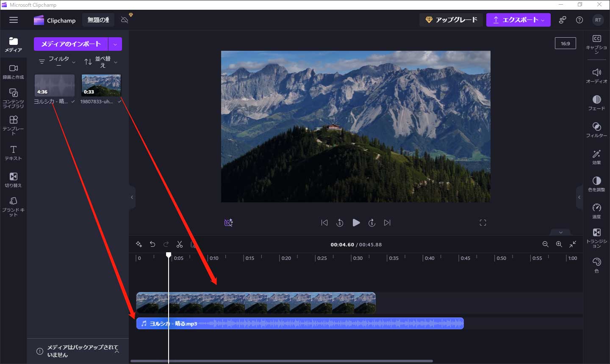
Task: Play the video preview
Action: pyautogui.click(x=356, y=223)
